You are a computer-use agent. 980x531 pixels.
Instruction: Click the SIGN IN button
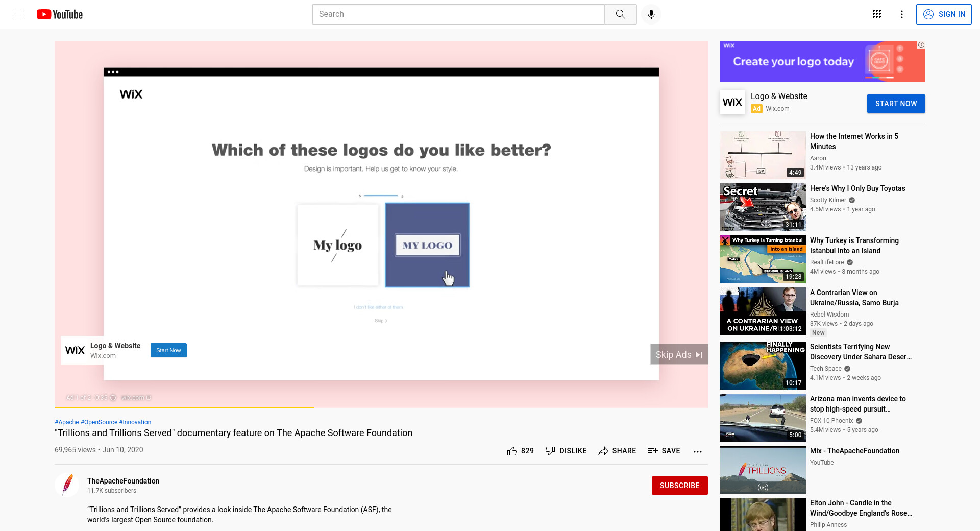[944, 14]
